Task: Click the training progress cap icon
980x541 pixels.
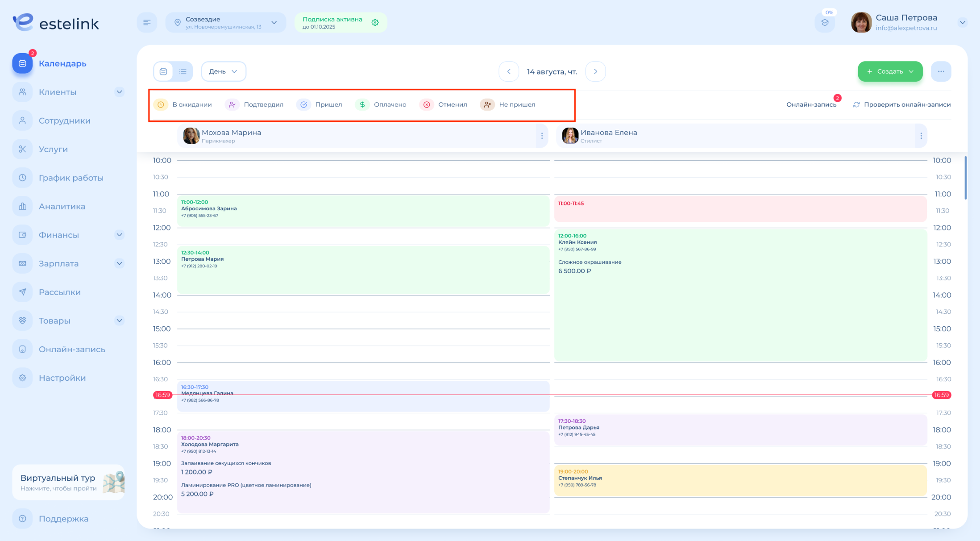Action: [824, 23]
